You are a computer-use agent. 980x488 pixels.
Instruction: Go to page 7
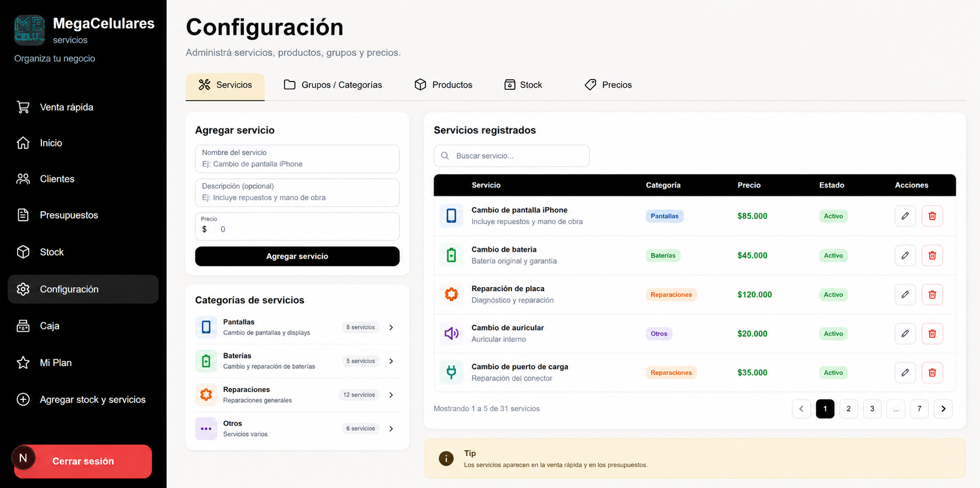[x=919, y=409]
